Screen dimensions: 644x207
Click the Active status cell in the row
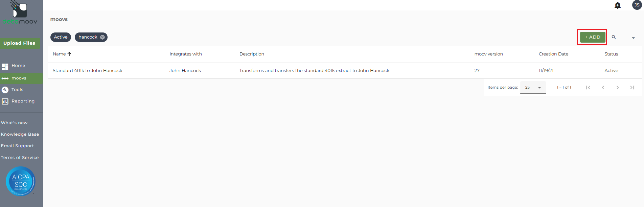[x=611, y=71]
